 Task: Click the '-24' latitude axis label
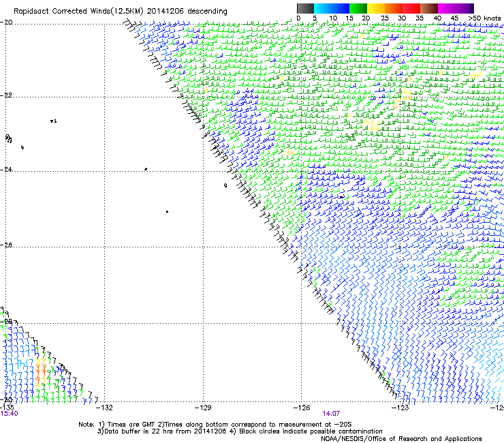coord(7,170)
